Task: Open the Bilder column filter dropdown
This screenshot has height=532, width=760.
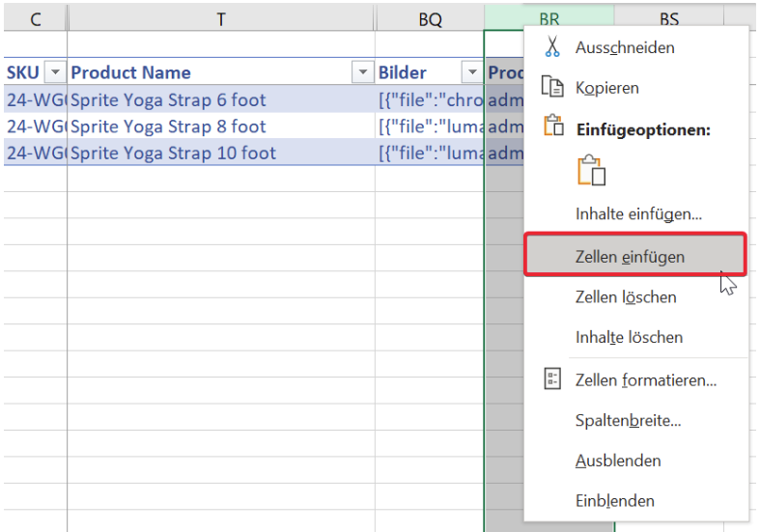Action: (472, 72)
